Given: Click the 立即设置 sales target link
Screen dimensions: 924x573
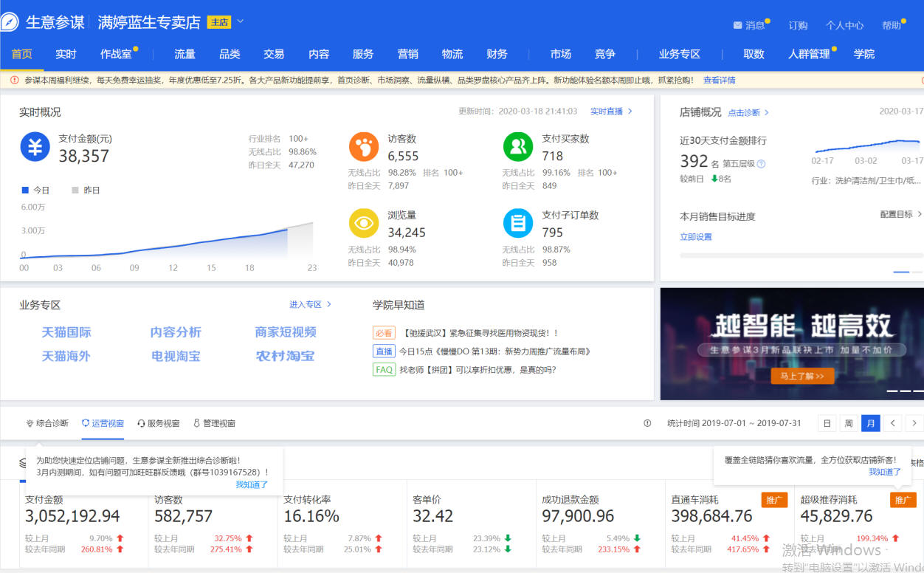Looking at the screenshot, I should (696, 237).
